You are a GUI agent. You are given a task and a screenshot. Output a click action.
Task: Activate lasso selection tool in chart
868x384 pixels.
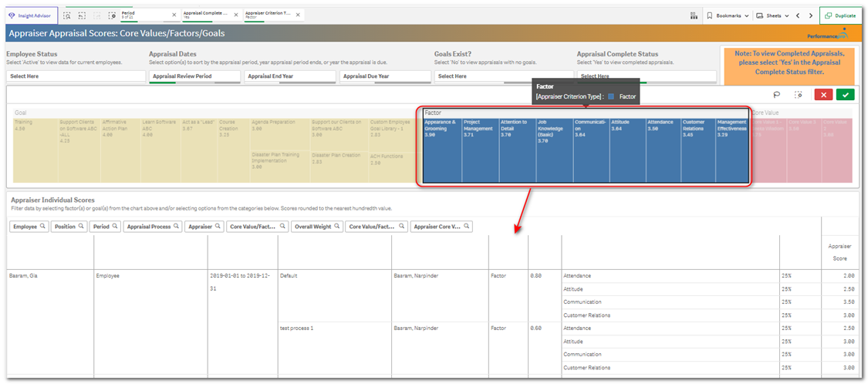pos(777,95)
